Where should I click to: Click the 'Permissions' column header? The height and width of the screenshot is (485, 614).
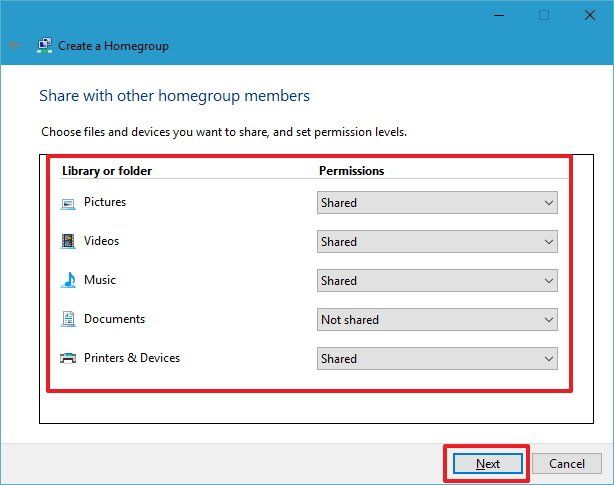click(x=352, y=171)
